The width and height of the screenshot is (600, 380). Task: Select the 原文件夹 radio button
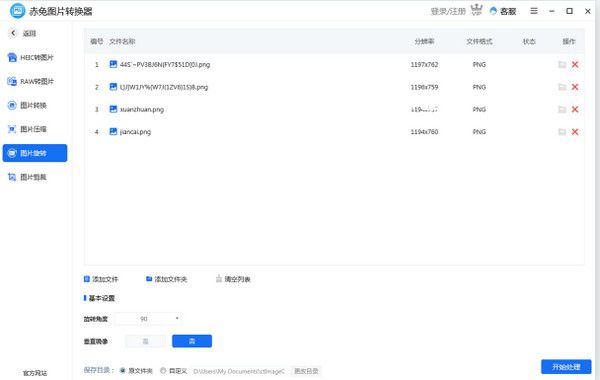click(123, 370)
